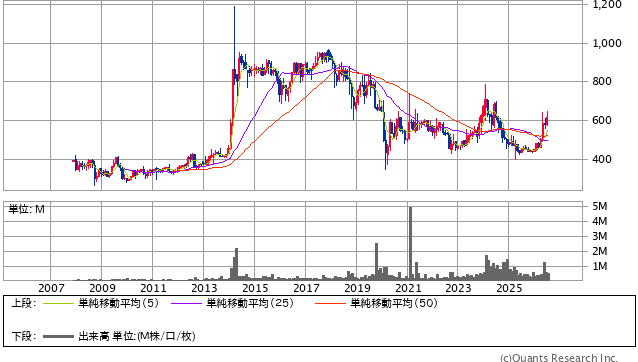The width and height of the screenshot is (638, 362).
Task: Select the 単純移動平均(25) legend label
Action: (x=250, y=303)
